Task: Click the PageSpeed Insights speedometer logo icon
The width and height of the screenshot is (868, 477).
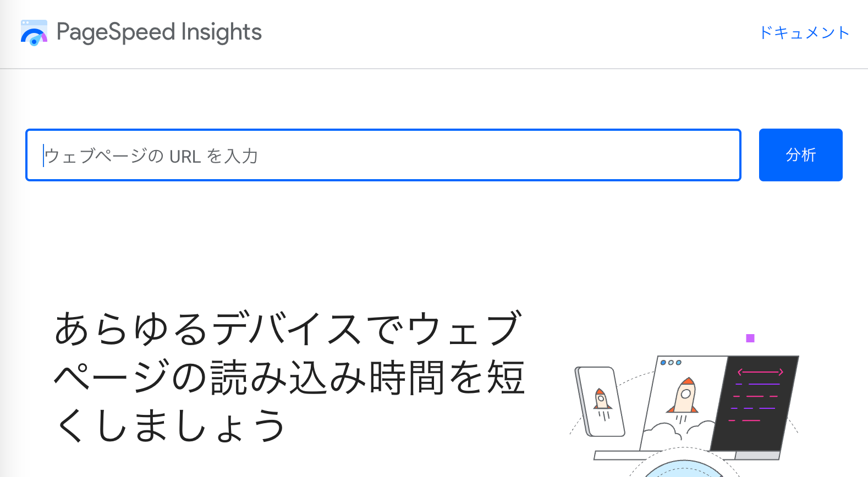Action: coord(34,33)
